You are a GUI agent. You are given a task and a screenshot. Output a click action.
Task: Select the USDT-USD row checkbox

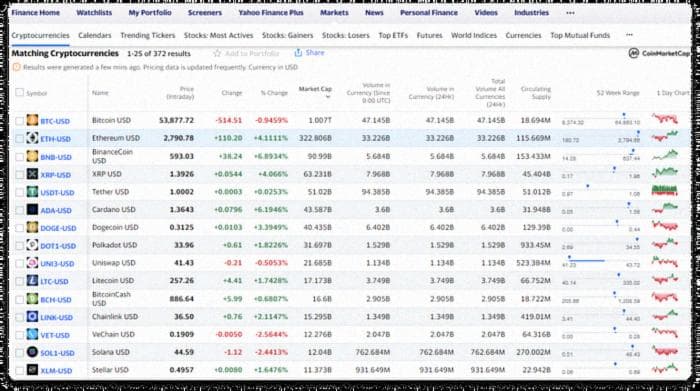[x=19, y=192]
